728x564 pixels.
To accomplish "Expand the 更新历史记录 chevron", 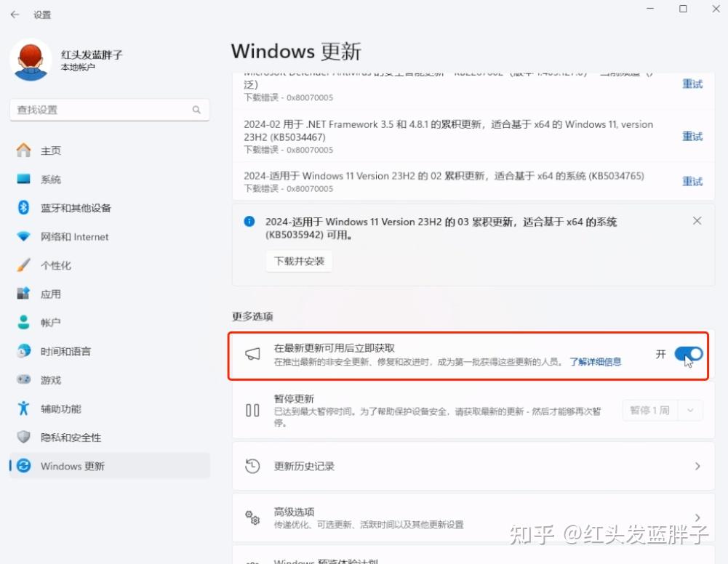I will 697,466.
